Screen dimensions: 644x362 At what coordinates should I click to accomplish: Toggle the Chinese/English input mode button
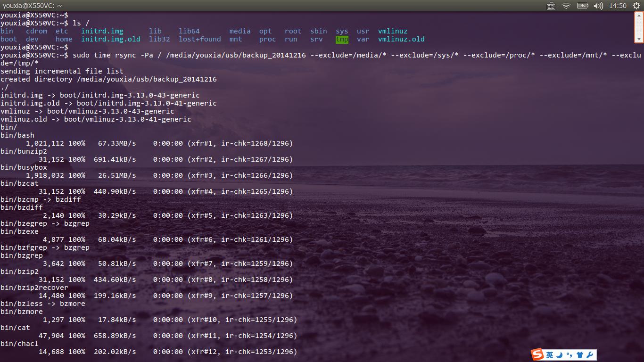point(550,355)
